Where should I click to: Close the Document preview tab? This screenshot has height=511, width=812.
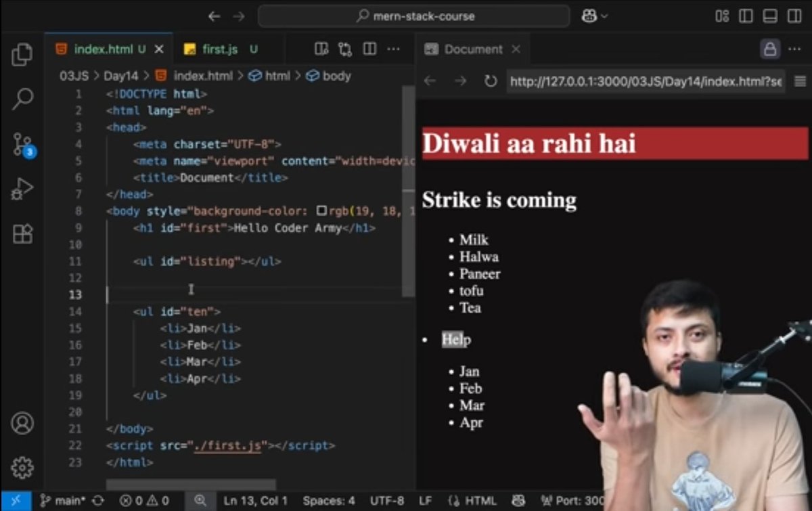(x=516, y=49)
